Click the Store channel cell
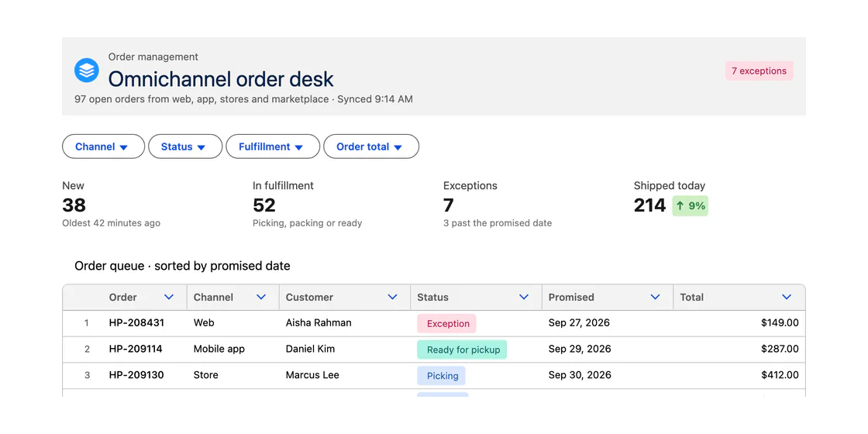This screenshot has width=868, height=434. pos(206,375)
